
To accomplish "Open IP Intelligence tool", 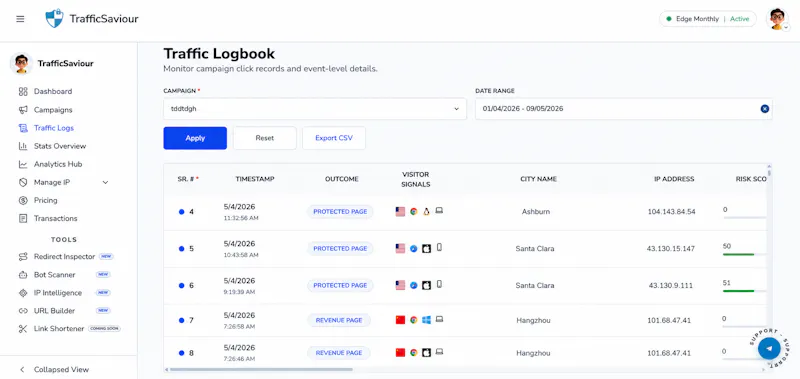I will 58,293.
